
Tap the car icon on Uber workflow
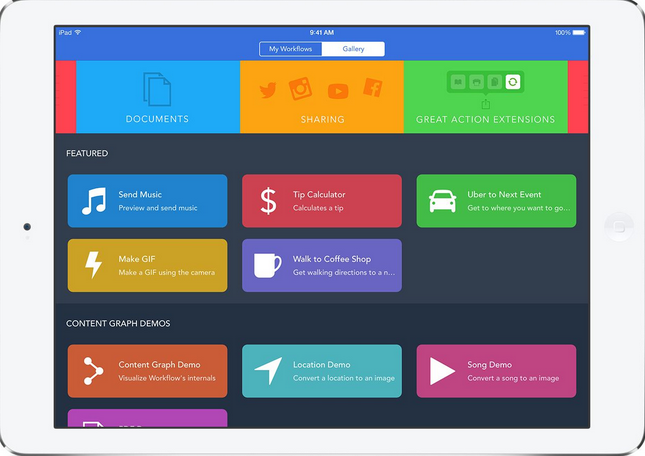442,201
